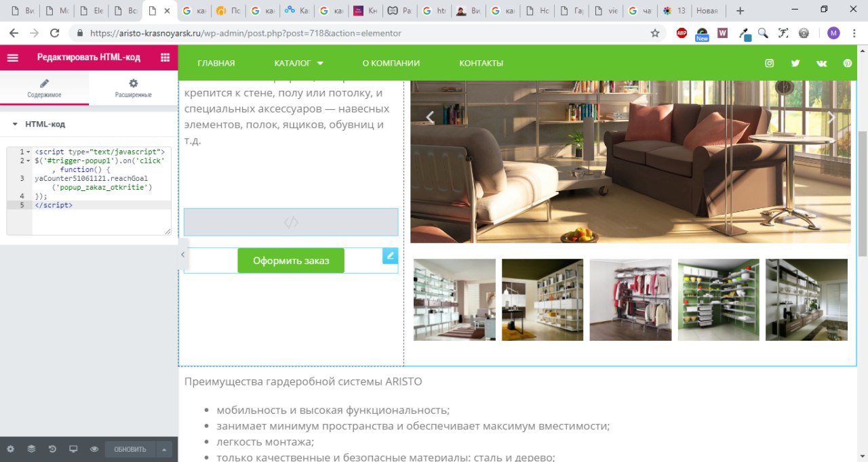Collapse the Elementor side panel

tap(182, 254)
